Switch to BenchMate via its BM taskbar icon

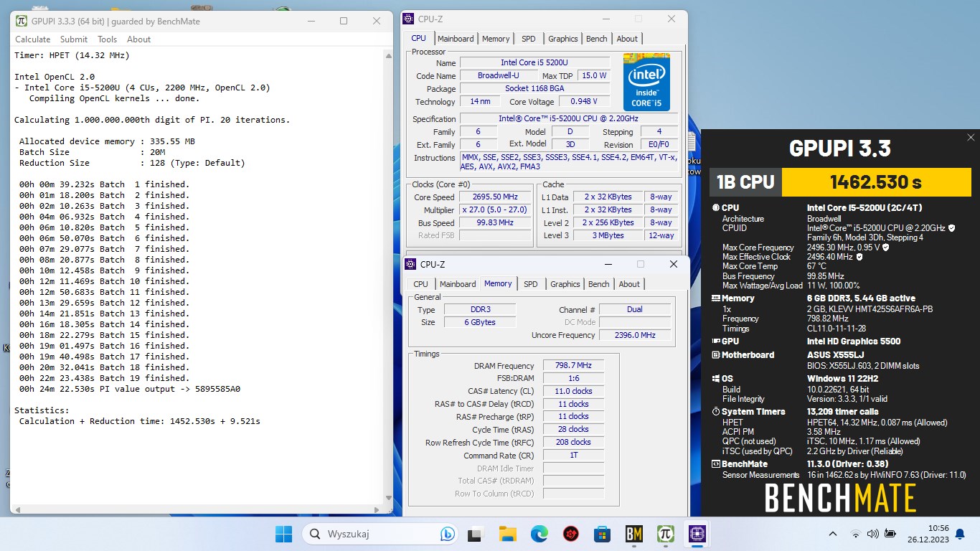coord(633,534)
